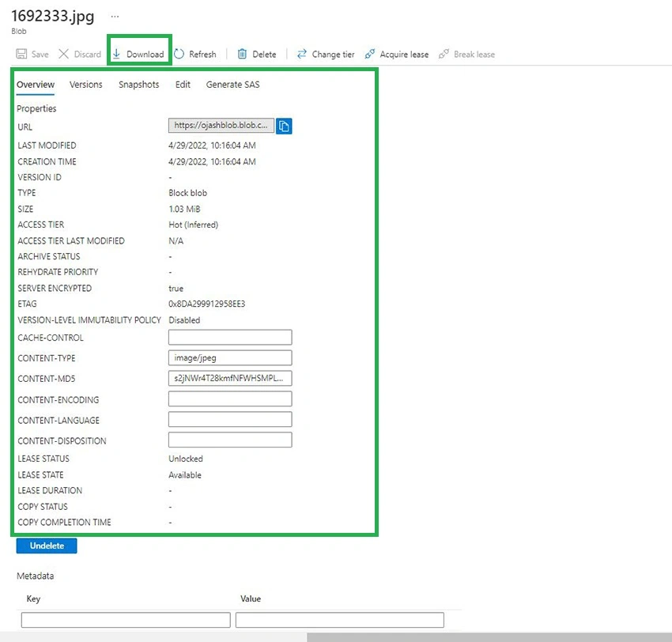Click the Delete trash can icon
Viewport: 672px width, 642px height.
[x=242, y=54]
